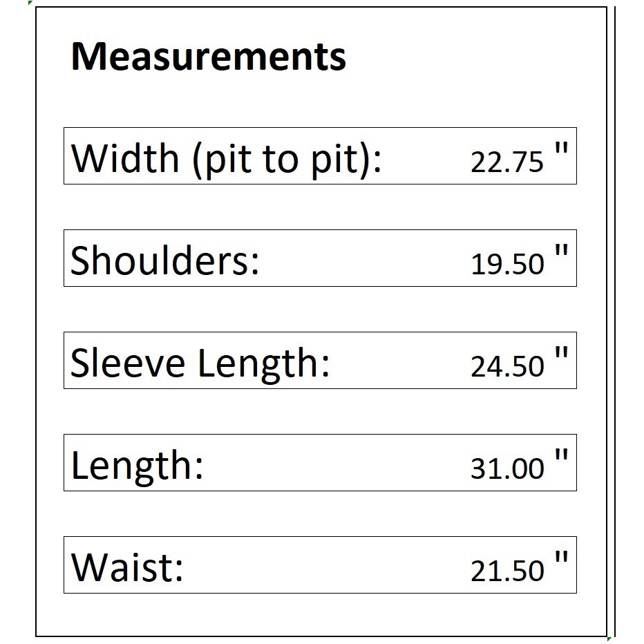The height and width of the screenshot is (644, 644).
Task: Click the inch mark after 24.50
Action: (x=562, y=352)
